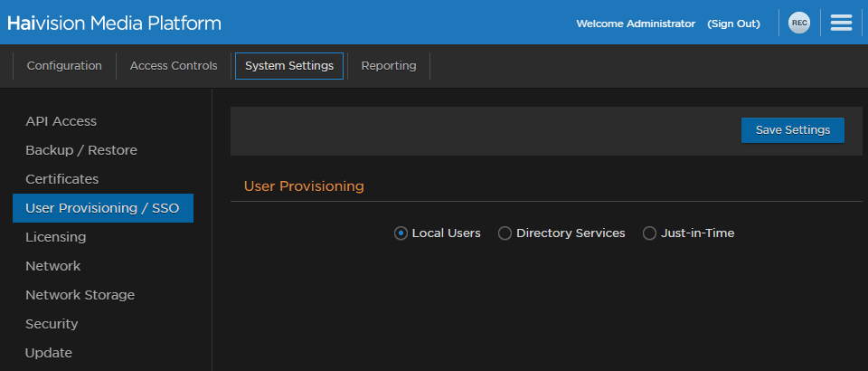The width and height of the screenshot is (868, 371).
Task: Select User Provisioning / SSO sidebar item
Action: pos(102,208)
